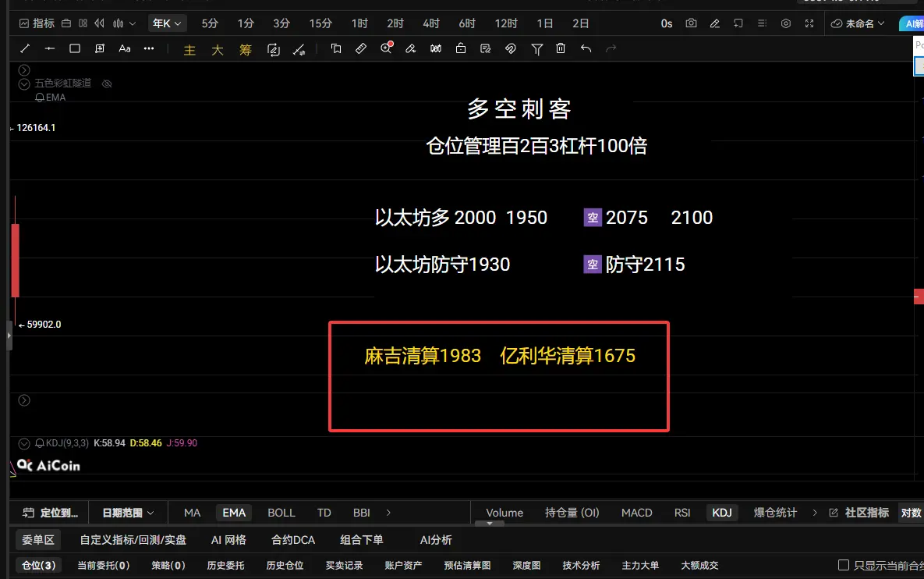Select the horizontal line drawing tool
Viewport: 924px width, 579px height.
[x=49, y=48]
